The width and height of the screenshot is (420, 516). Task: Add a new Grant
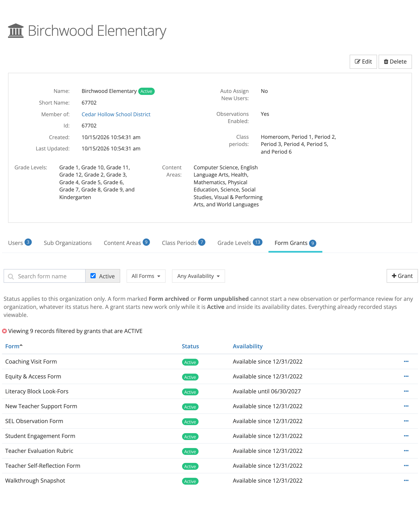[402, 276]
